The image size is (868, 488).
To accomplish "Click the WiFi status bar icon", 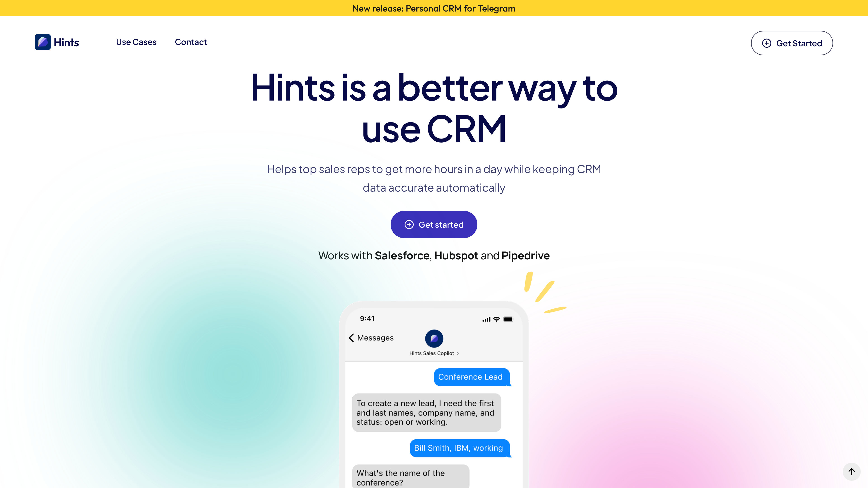I will [x=497, y=318].
